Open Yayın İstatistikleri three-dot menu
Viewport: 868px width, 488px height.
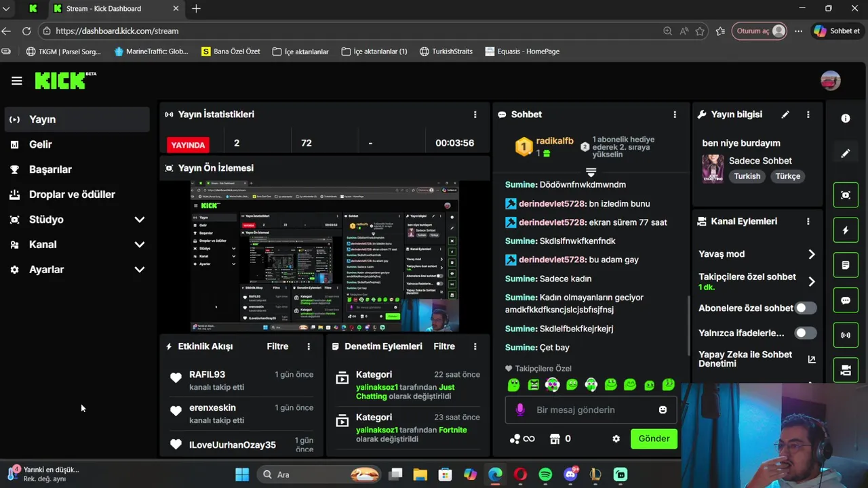click(475, 115)
